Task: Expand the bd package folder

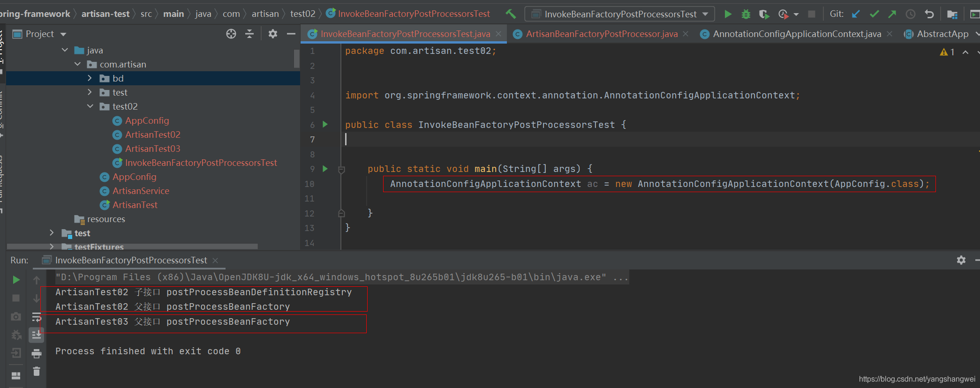Action: [x=90, y=78]
